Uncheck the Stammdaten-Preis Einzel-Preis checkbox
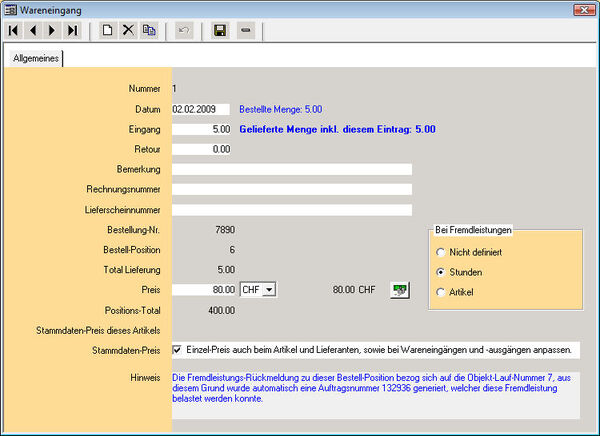Viewport: 600px width, 436px height. 177,350
